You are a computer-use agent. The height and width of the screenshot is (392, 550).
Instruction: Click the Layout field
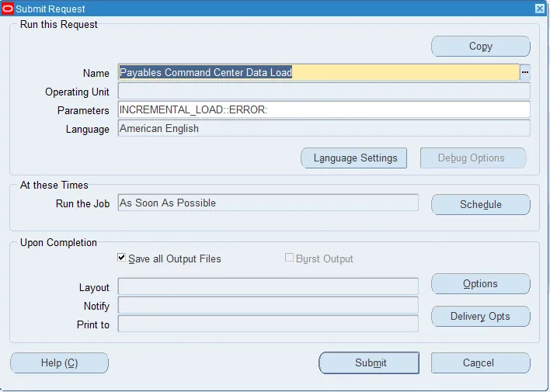click(x=268, y=286)
